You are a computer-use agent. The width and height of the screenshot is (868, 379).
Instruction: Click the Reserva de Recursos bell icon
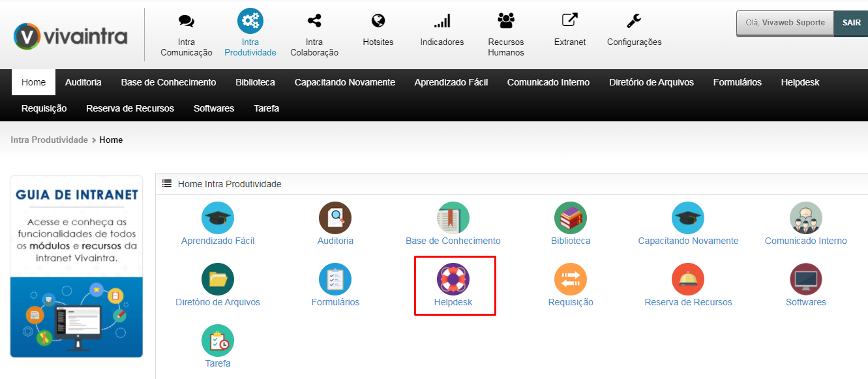(x=688, y=279)
